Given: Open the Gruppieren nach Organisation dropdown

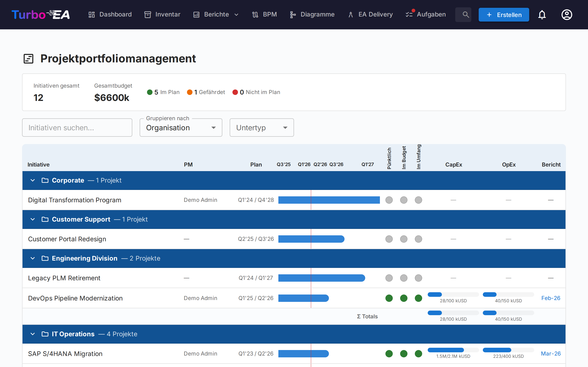Looking at the screenshot, I should [181, 128].
